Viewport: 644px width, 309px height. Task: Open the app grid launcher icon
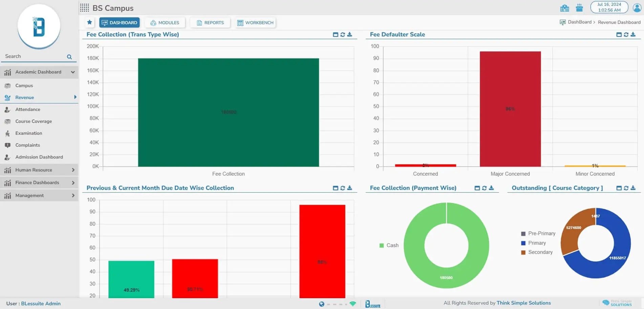[85, 8]
